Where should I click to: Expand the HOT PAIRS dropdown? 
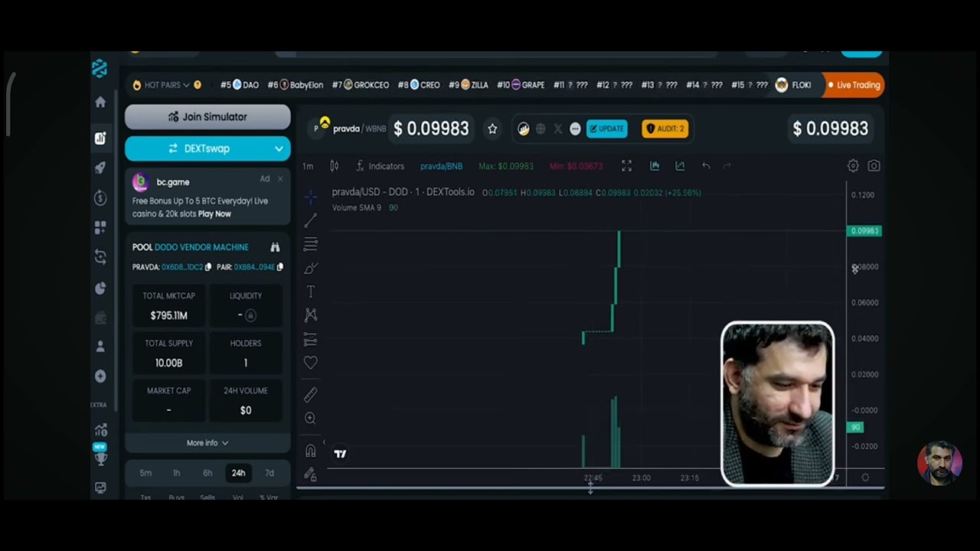[x=167, y=85]
